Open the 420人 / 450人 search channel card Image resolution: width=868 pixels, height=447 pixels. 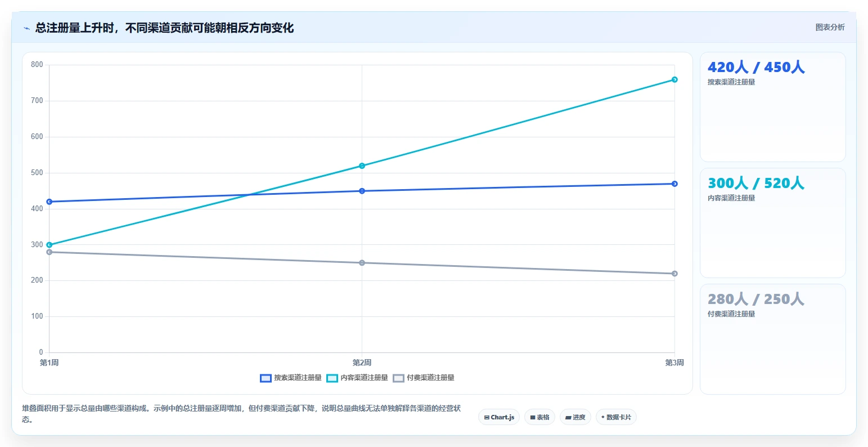click(772, 107)
